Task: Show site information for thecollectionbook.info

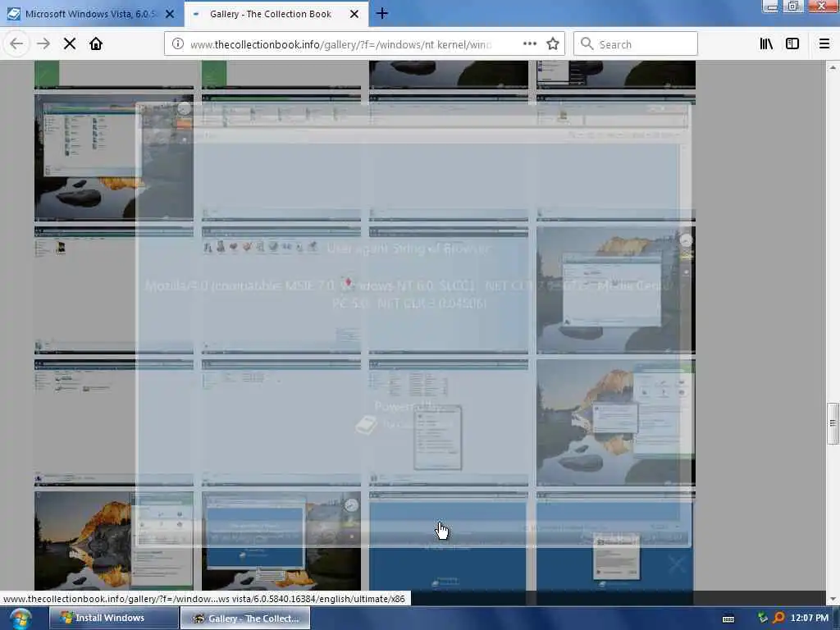Action: [x=178, y=44]
